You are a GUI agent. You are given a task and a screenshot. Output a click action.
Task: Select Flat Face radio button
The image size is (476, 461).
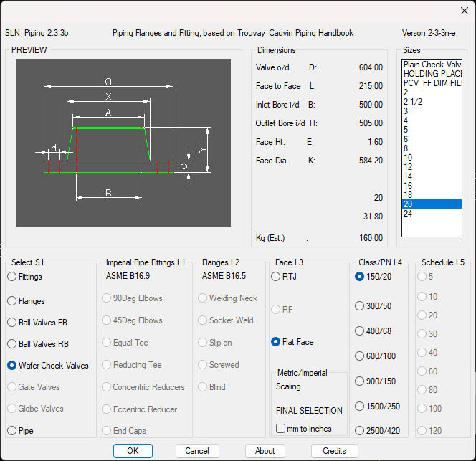pos(292,342)
